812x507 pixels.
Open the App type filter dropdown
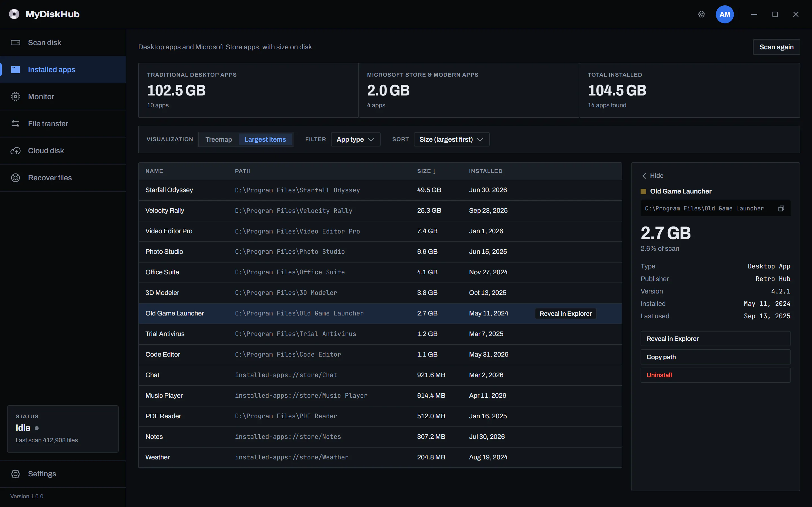coord(356,139)
